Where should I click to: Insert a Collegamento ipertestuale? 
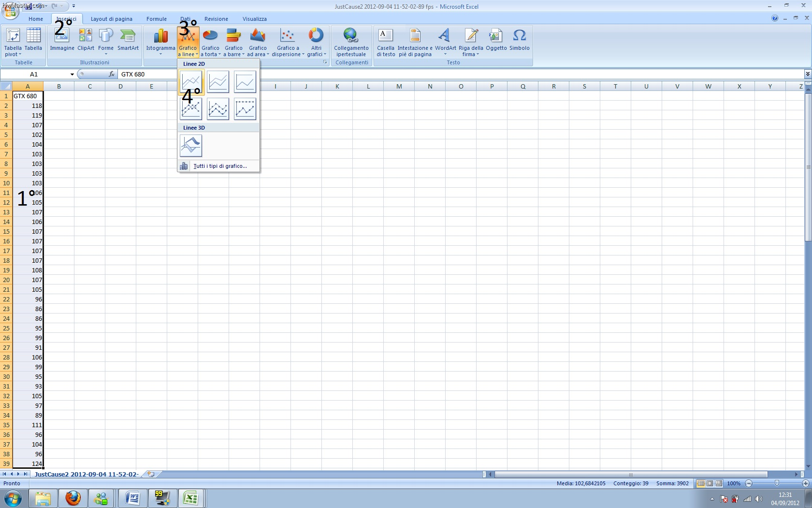pos(351,42)
